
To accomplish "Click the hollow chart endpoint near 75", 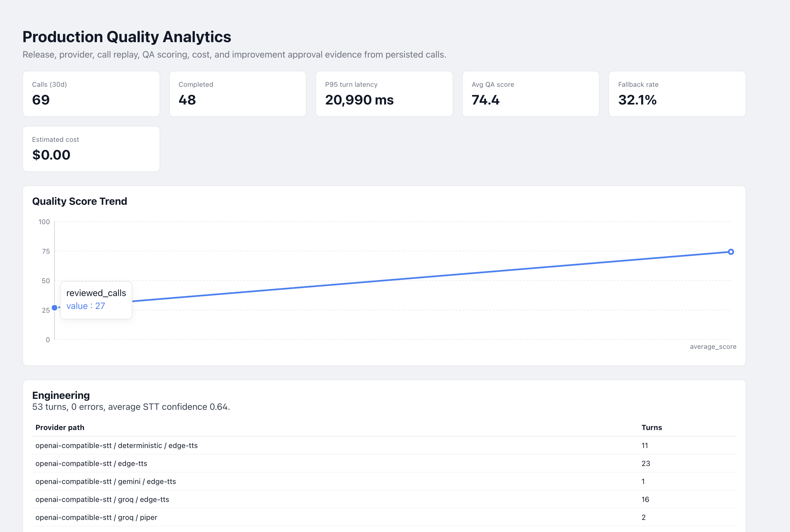I will coord(731,252).
